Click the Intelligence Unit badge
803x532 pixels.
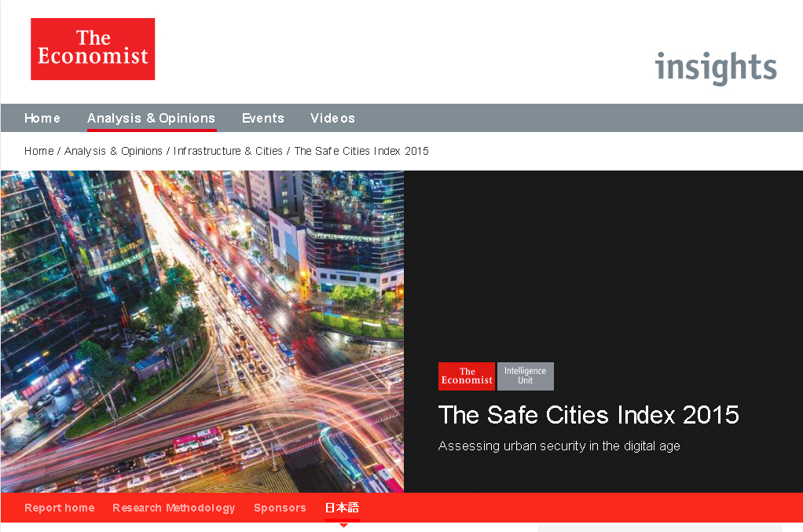click(x=525, y=376)
